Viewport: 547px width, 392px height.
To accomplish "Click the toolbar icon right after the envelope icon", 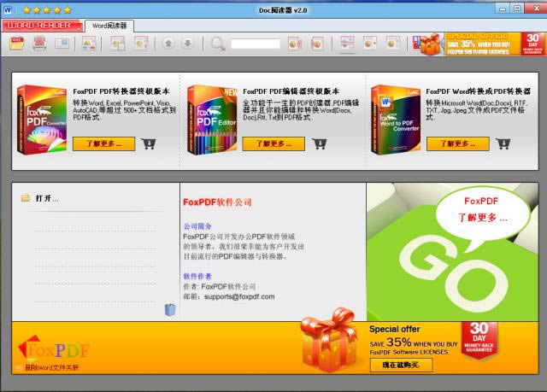I will (x=89, y=44).
